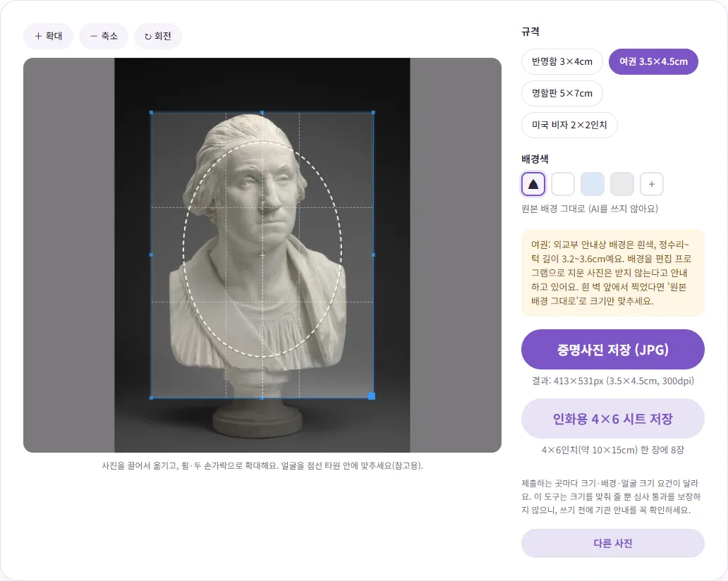Click the bottom-left crop corner handle

(152, 398)
